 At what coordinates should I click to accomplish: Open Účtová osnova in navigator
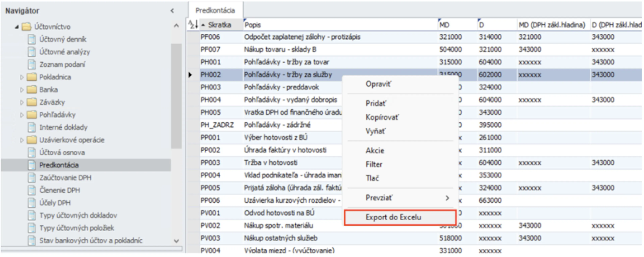[62, 152]
